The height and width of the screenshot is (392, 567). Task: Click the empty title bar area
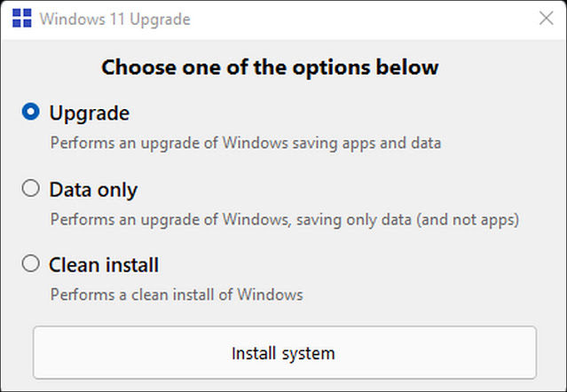tap(362, 19)
